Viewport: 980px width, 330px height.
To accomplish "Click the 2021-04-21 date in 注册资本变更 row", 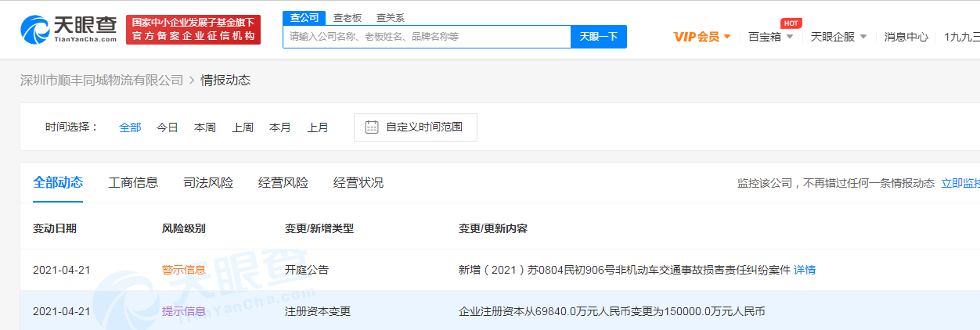I will pyautogui.click(x=62, y=311).
